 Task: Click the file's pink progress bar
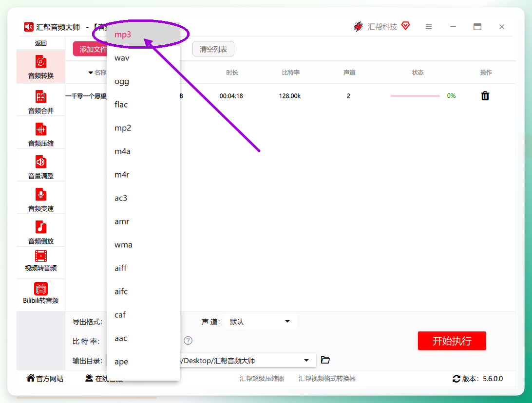[415, 96]
